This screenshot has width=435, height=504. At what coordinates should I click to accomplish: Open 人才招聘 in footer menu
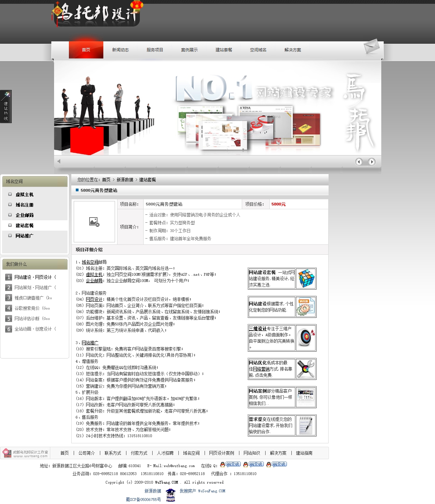pyautogui.click(x=165, y=453)
